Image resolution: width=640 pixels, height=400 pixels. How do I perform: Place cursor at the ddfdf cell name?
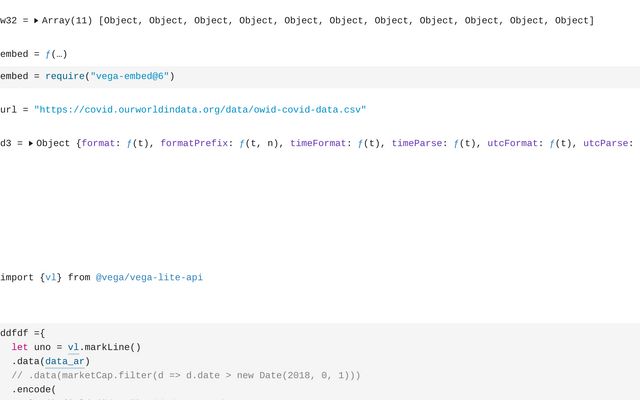[14, 333]
